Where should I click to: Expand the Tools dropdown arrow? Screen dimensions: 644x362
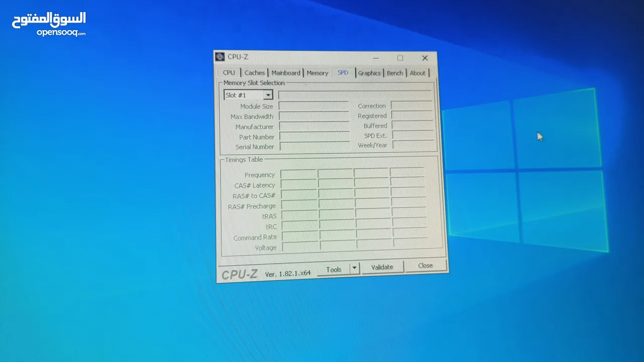pos(354,268)
